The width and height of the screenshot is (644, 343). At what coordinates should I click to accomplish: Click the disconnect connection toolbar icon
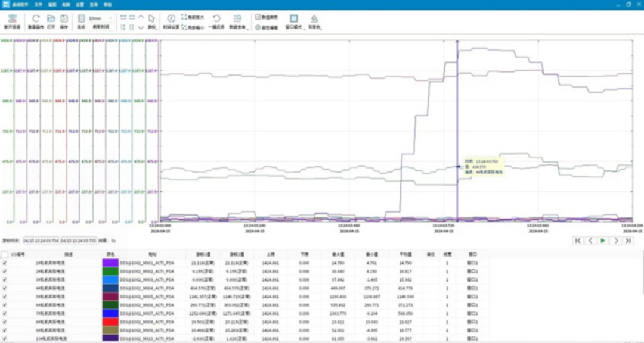coord(13,19)
